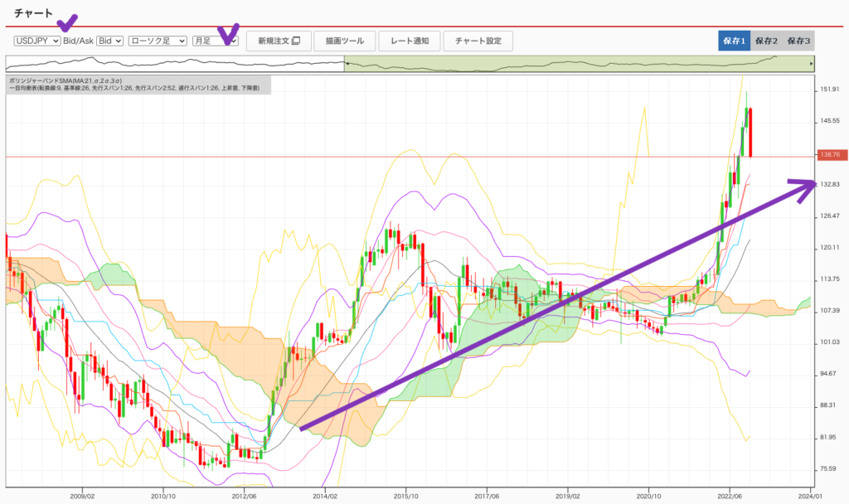Screen dimensions: 849x504
Task: Click the ボリンジャーバンドSMA indicator legend line
Action: pyautogui.click(x=65, y=80)
